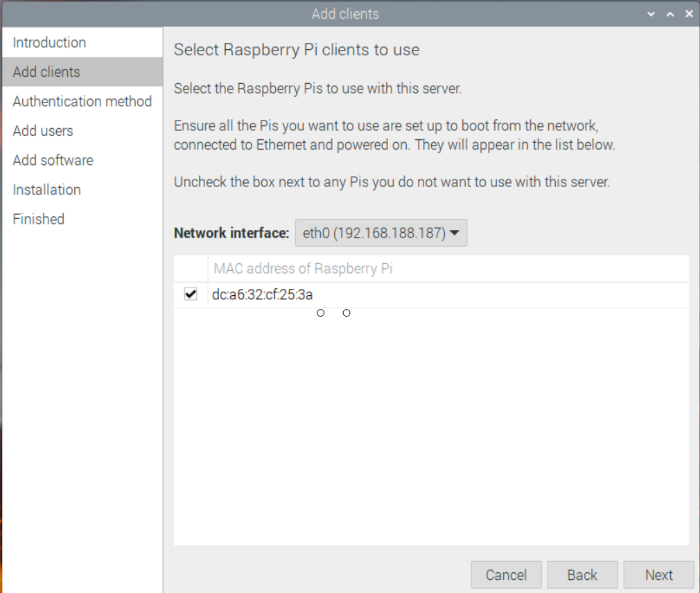Maximize the Add clients window
Image resolution: width=700 pixels, height=593 pixels.
tap(670, 14)
